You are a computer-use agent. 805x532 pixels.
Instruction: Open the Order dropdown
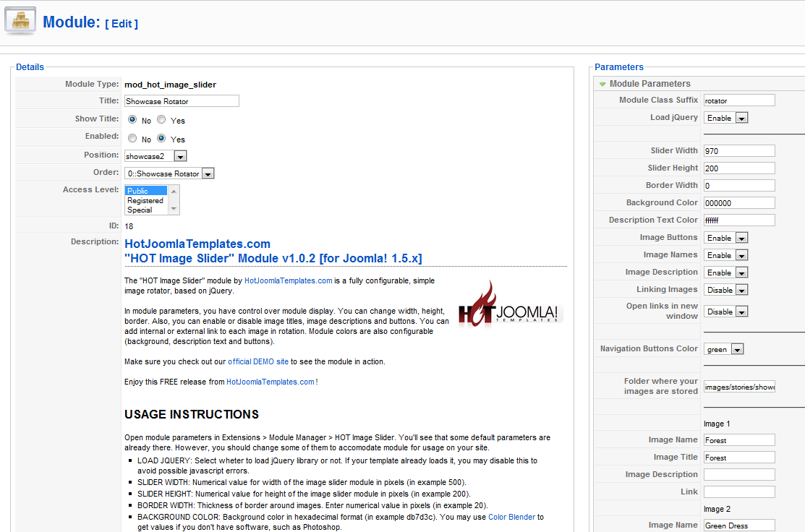point(169,173)
